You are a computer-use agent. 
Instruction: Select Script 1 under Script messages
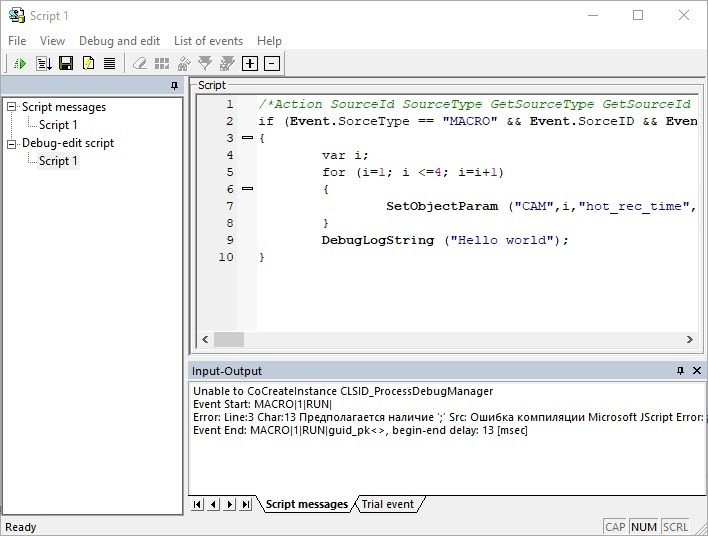pyautogui.click(x=58, y=125)
